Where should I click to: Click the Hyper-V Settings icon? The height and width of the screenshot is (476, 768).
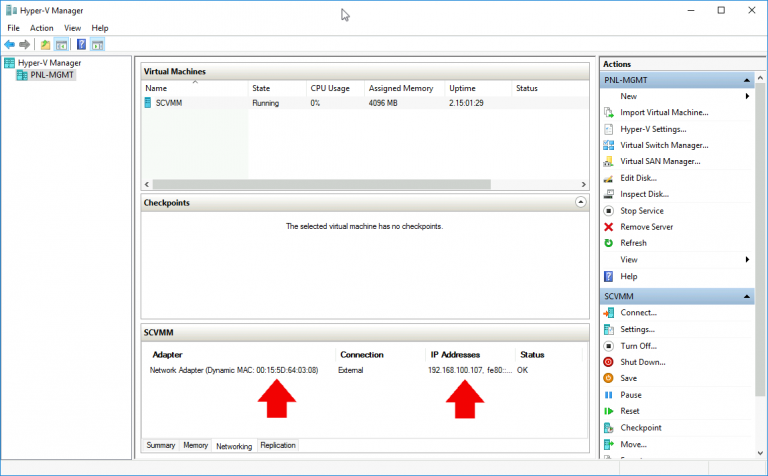608,129
